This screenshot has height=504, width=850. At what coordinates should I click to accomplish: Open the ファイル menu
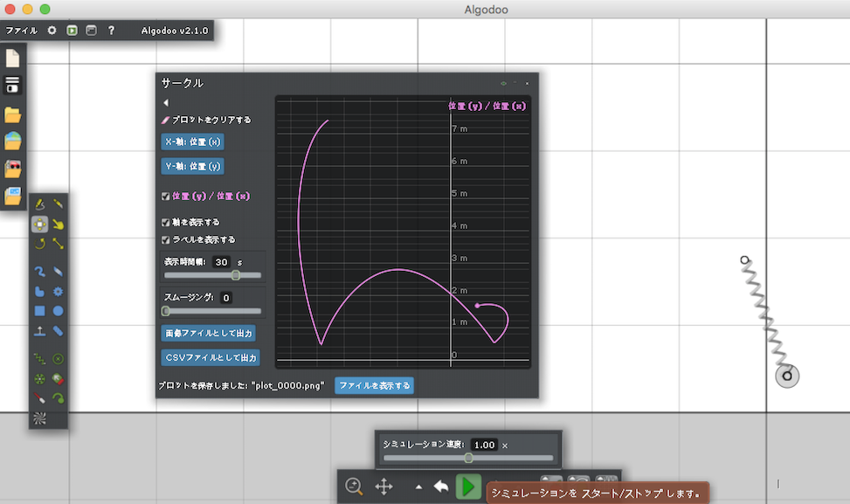[22, 31]
